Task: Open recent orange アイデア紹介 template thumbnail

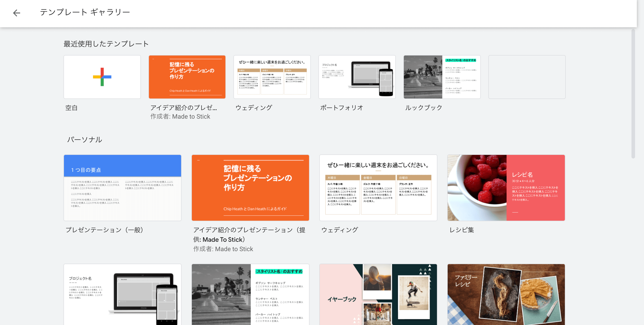Action: (x=187, y=77)
